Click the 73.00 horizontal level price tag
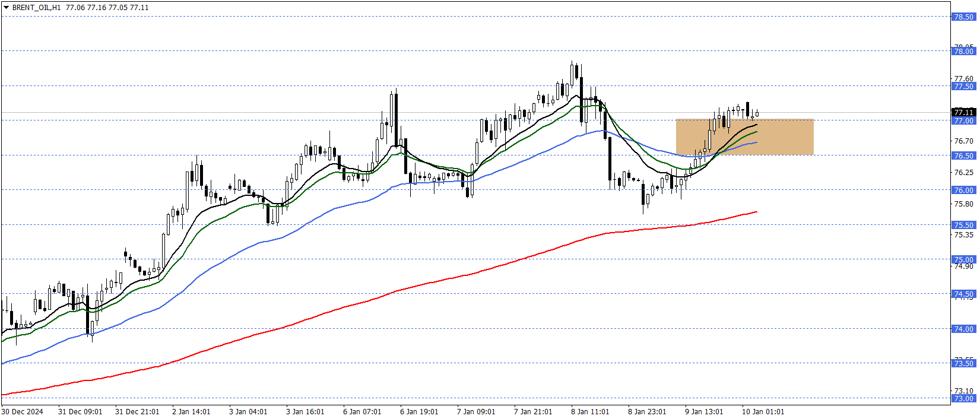 click(963, 398)
